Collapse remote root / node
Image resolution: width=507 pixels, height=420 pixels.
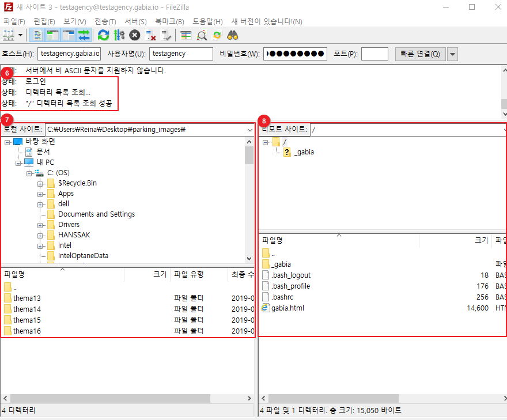click(265, 142)
